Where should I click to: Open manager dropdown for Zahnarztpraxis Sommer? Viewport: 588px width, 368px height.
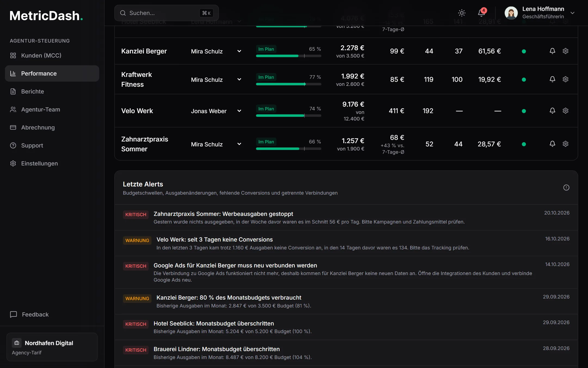point(216,144)
